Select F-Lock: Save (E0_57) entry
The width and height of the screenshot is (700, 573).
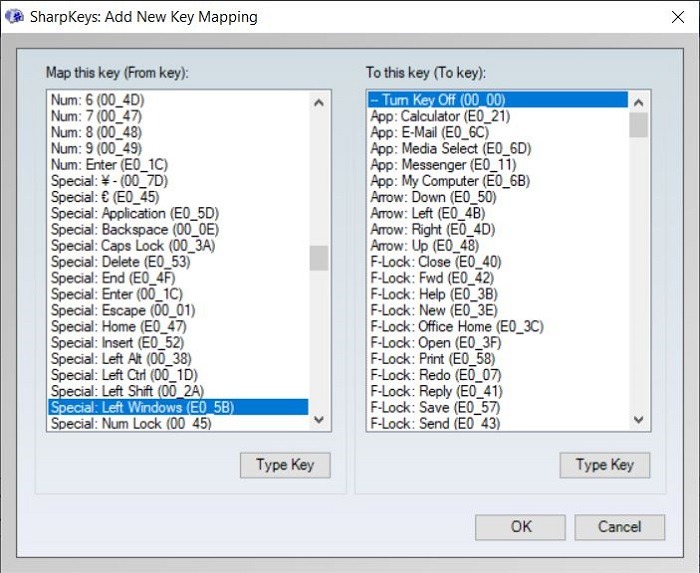[498, 407]
